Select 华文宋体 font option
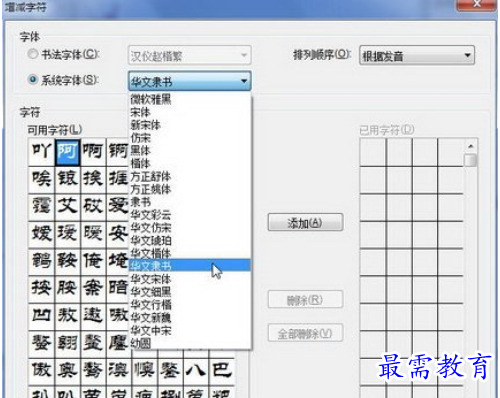The width and height of the screenshot is (500, 398). [190, 278]
